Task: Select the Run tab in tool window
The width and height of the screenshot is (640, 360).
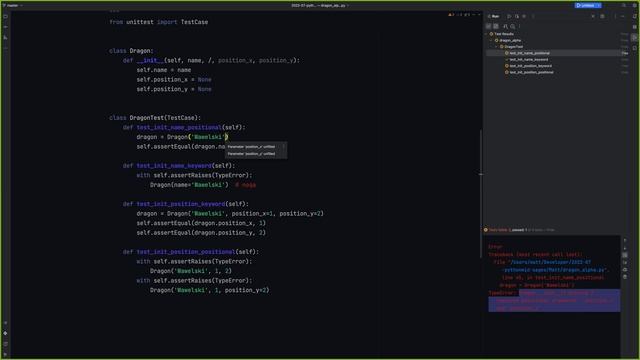Action: pyautogui.click(x=494, y=16)
